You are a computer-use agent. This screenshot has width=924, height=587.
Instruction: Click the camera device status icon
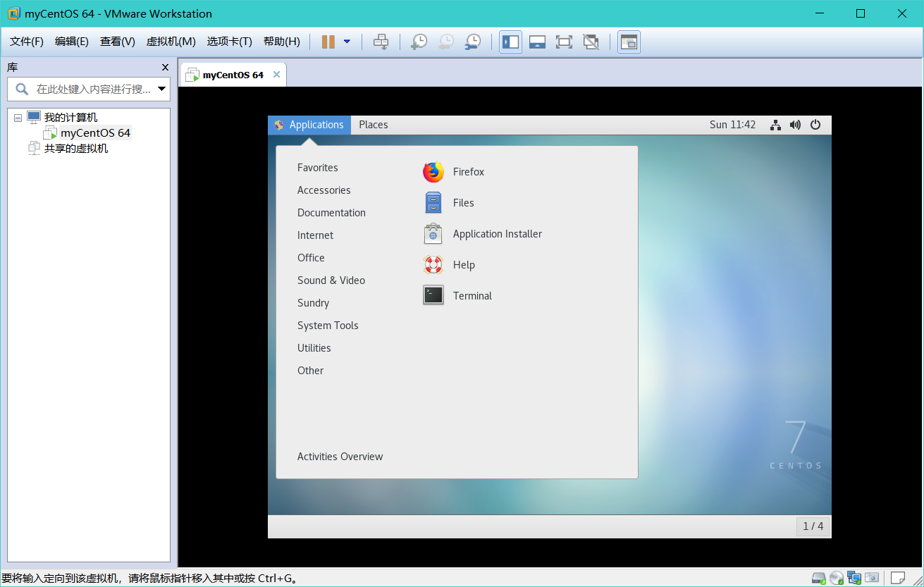(872, 578)
